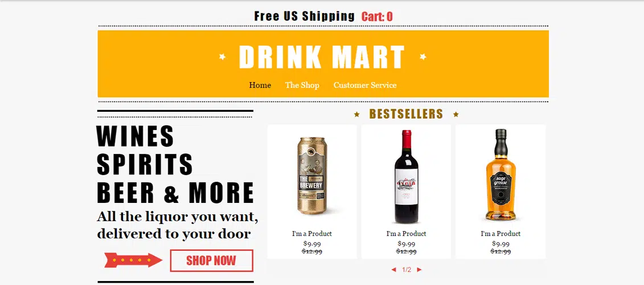
Task: Click star icon right of BESTSELLERS
Action: (456, 115)
